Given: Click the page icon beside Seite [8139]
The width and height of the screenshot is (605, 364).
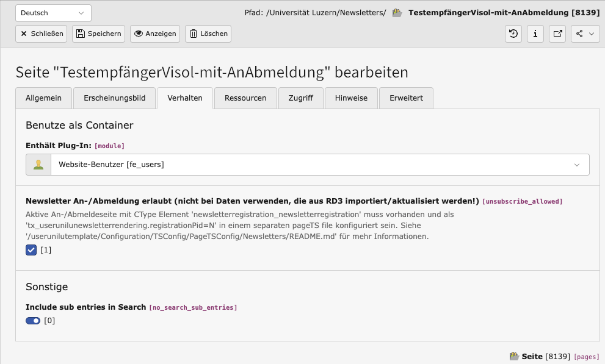Looking at the screenshot, I should (514, 356).
